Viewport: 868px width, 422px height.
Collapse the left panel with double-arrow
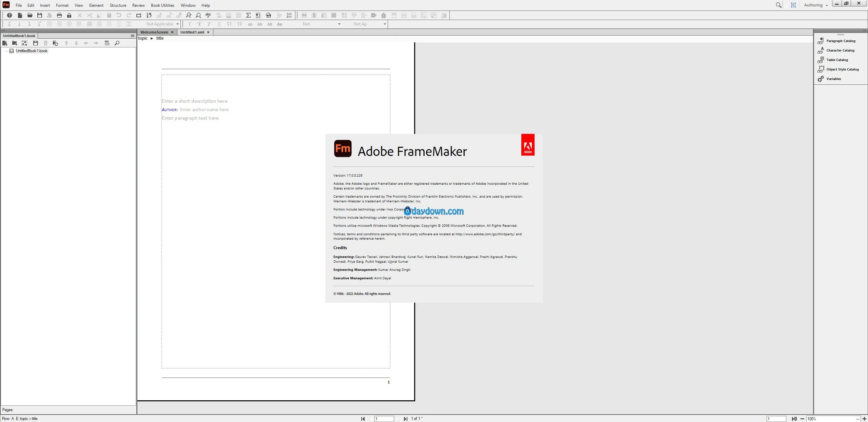click(4, 31)
